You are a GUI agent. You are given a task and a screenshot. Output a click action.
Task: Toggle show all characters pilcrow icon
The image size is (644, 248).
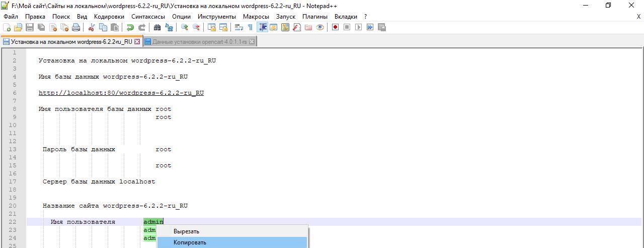[x=250, y=28]
